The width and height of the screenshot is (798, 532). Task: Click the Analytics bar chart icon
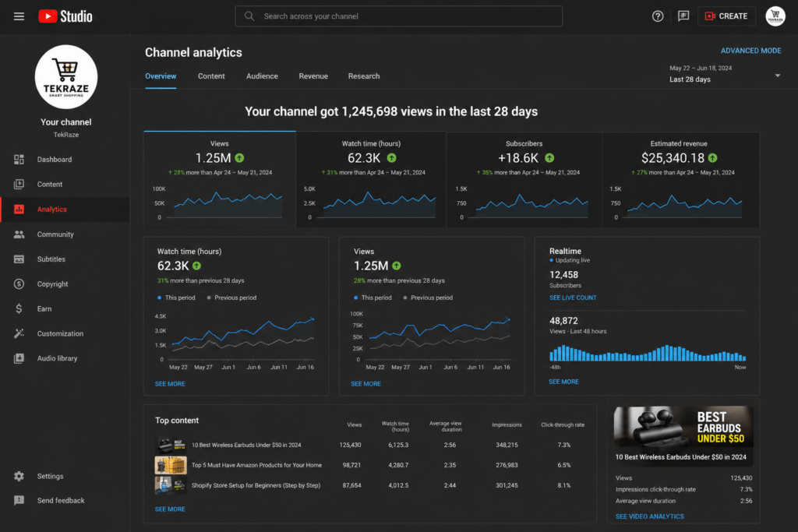pyautogui.click(x=19, y=209)
